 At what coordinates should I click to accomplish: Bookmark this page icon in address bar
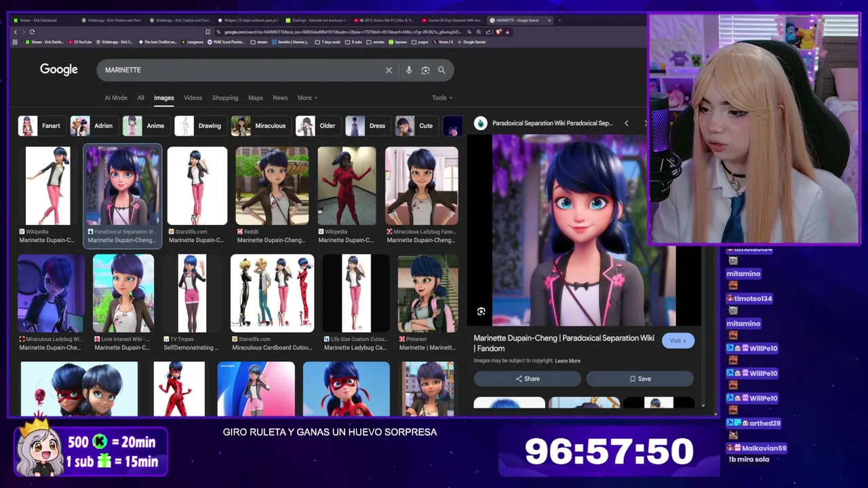coord(208,32)
